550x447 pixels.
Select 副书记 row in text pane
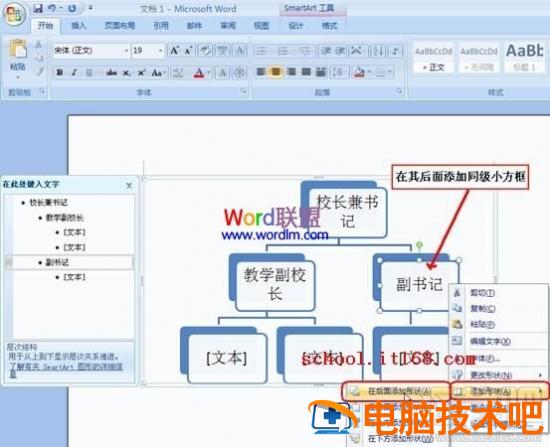(x=69, y=262)
